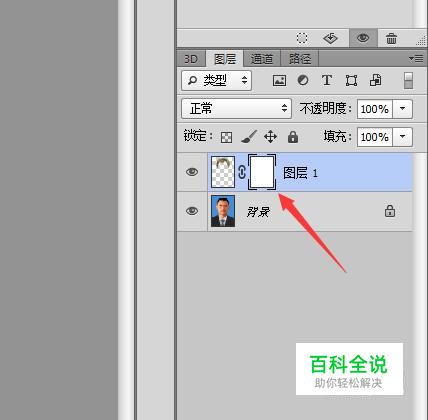Viewport: 428px width, 420px height.
Task: Switch to the 通道 tab
Action: pyautogui.click(x=262, y=59)
